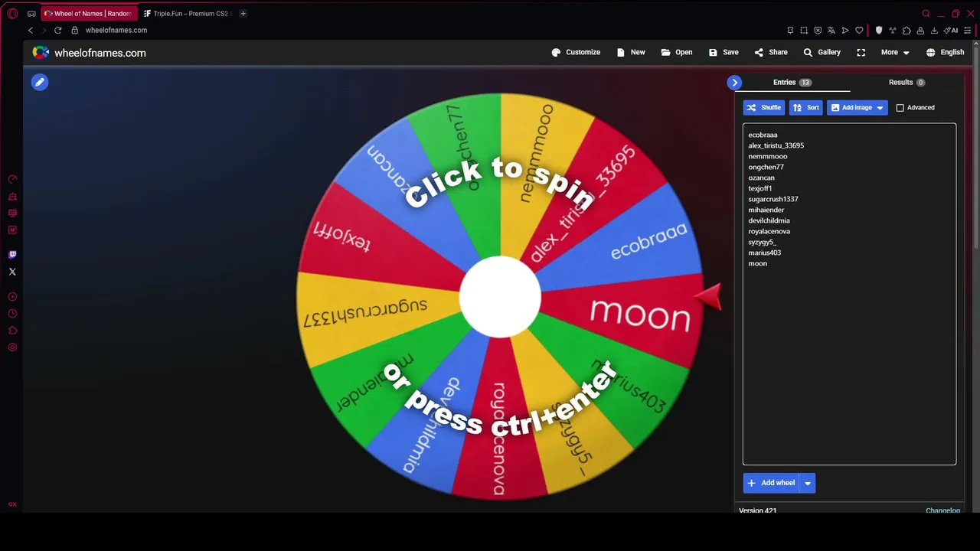Click Open in the top bar
Image resolution: width=980 pixels, height=551 pixels.
677,52
